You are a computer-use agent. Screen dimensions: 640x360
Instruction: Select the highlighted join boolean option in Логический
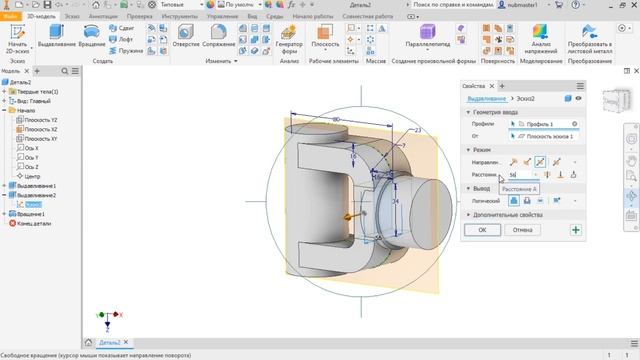click(x=513, y=200)
